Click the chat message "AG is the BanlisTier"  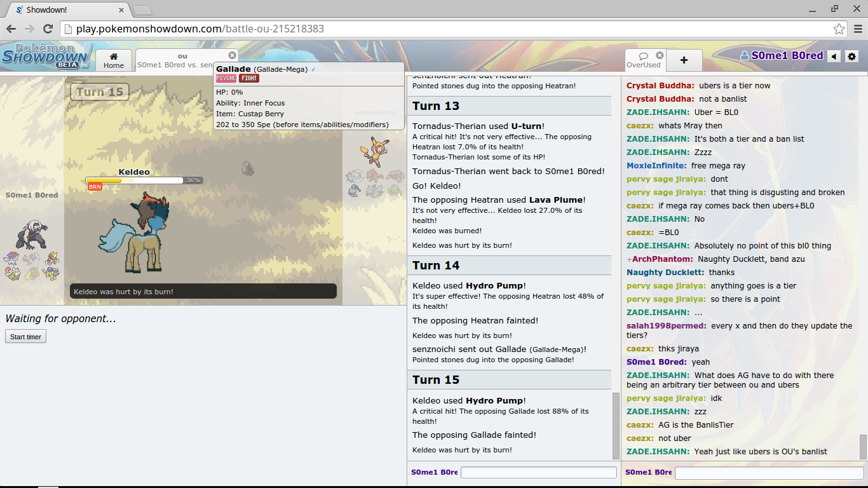[696, 424]
